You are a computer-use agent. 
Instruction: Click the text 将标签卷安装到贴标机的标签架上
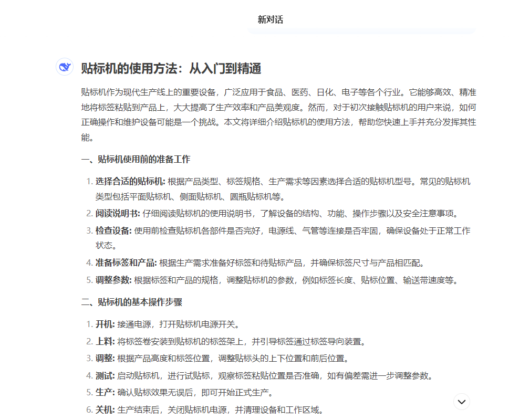click(x=180, y=341)
